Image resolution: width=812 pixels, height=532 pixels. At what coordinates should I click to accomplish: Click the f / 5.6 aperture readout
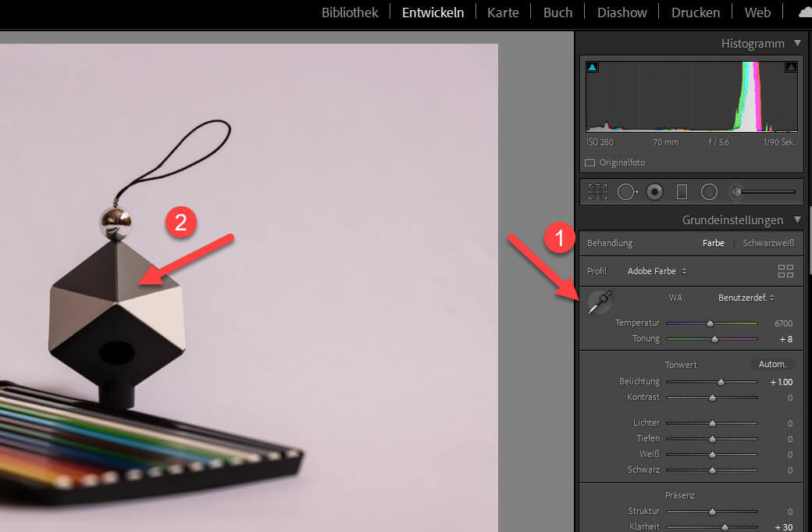coord(719,142)
